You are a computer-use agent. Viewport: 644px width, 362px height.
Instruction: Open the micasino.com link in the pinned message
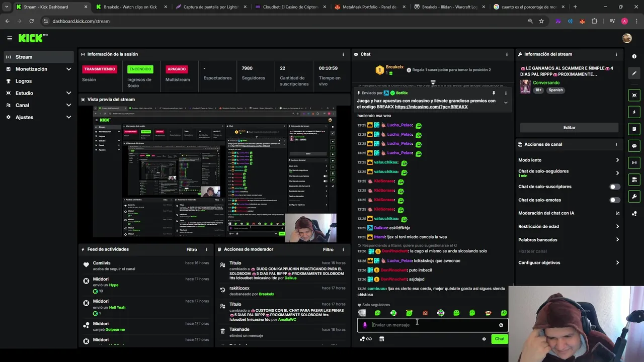[431, 107]
